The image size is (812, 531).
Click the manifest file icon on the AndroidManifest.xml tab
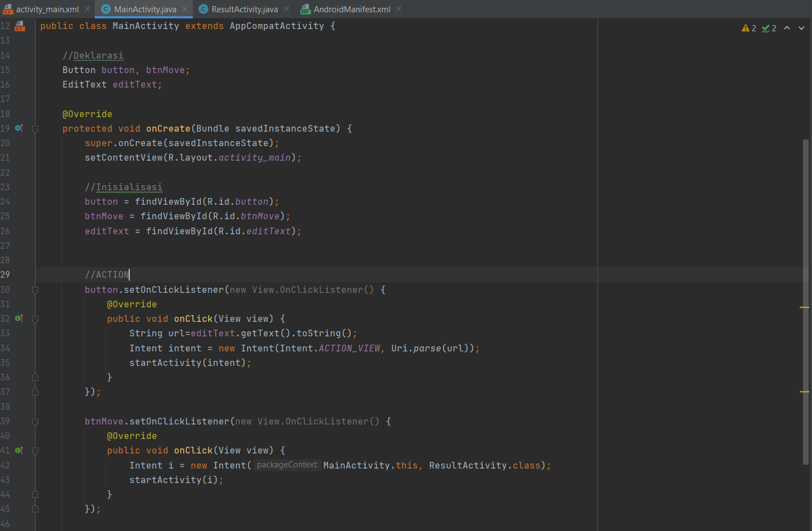click(305, 9)
